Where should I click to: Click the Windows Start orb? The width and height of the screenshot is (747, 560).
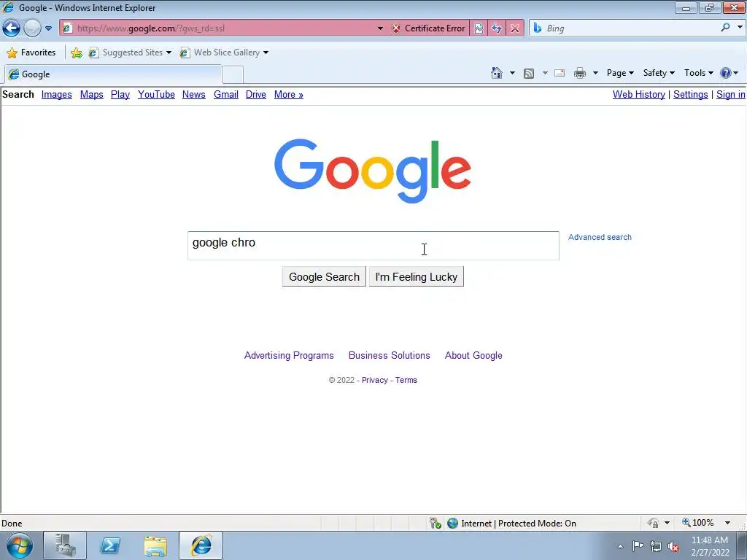tap(20, 545)
